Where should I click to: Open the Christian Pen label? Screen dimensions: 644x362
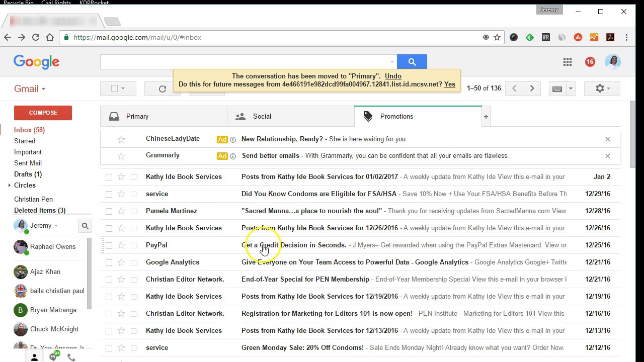33,200
